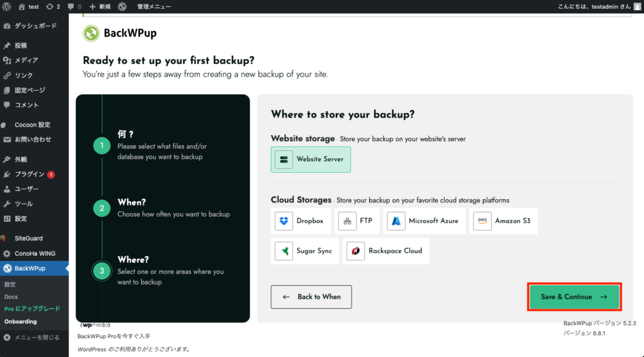The width and height of the screenshot is (644, 357).
Task: Open ツール tools menu
Action: click(x=35, y=204)
